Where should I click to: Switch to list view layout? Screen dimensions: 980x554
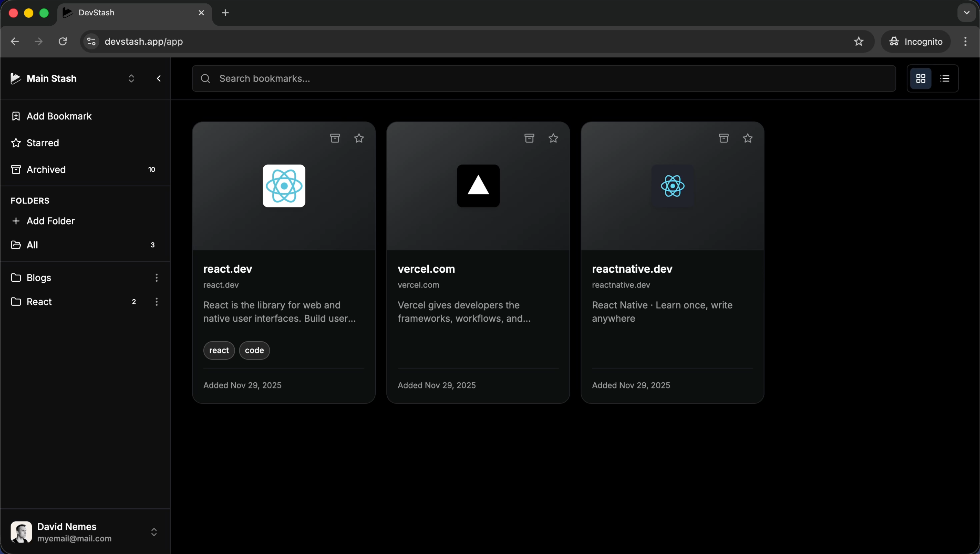[945, 78]
